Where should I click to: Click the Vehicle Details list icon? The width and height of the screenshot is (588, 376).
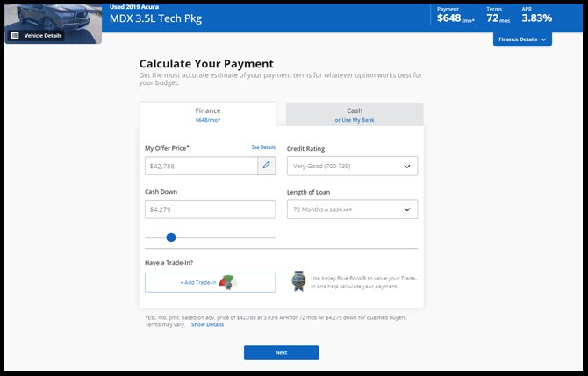pyautogui.click(x=15, y=36)
